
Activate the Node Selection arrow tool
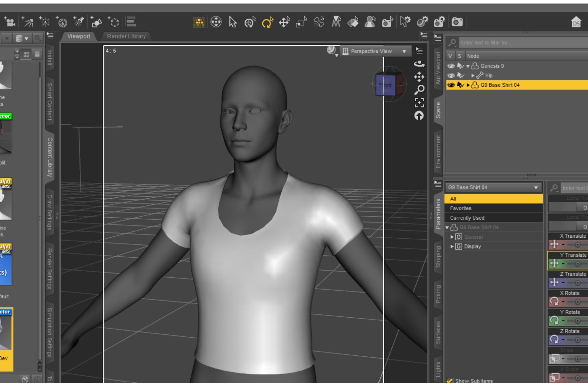coord(233,22)
